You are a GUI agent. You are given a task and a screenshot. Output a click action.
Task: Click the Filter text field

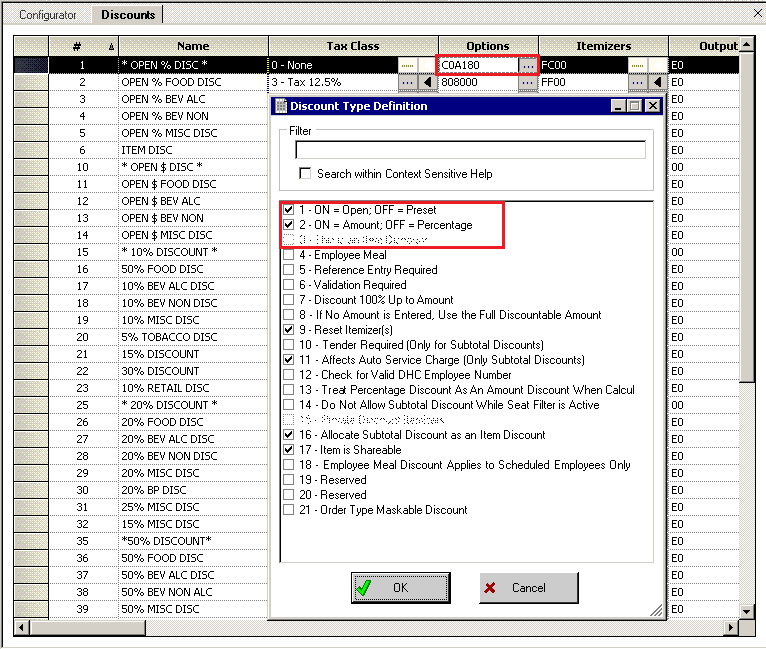[470, 150]
